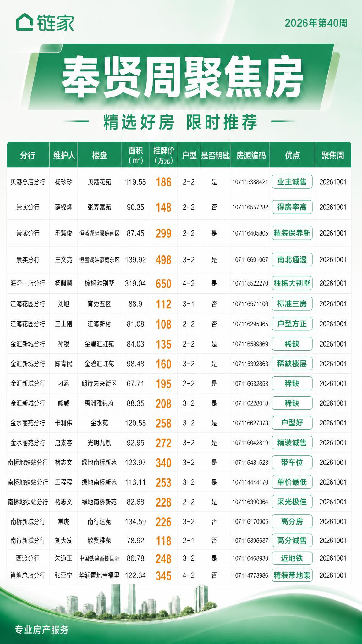Viewport: 362px width, 644px height.
Task: Click the 户型好 tag
Action: (292, 423)
